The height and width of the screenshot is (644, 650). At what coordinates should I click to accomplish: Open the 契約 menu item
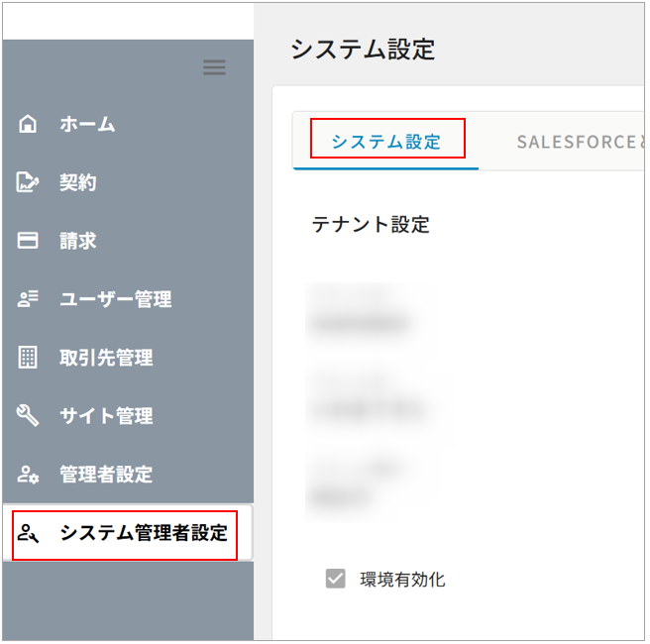point(78,182)
